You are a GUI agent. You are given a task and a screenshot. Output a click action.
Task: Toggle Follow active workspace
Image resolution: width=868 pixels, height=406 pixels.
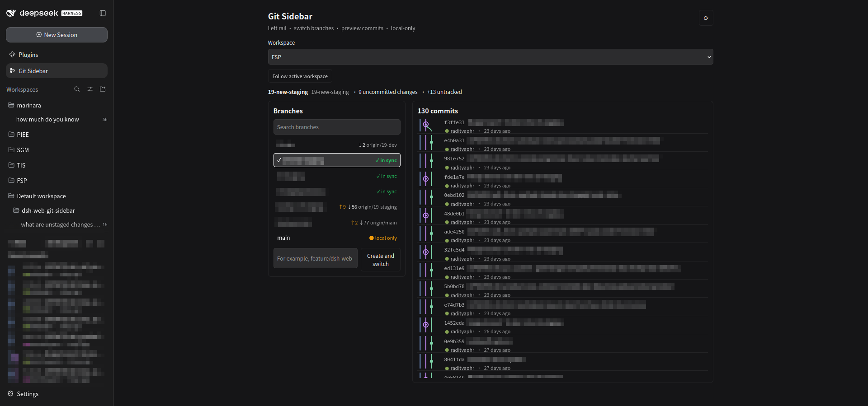pyautogui.click(x=300, y=76)
